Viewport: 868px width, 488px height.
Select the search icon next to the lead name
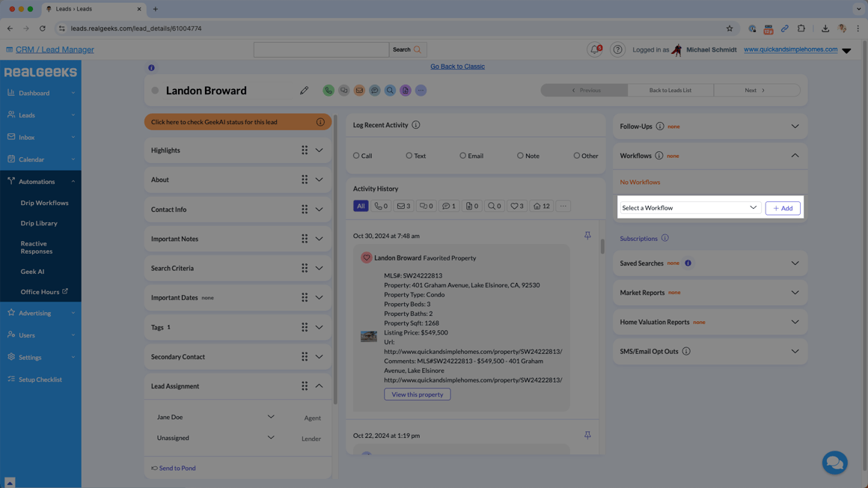390,90
